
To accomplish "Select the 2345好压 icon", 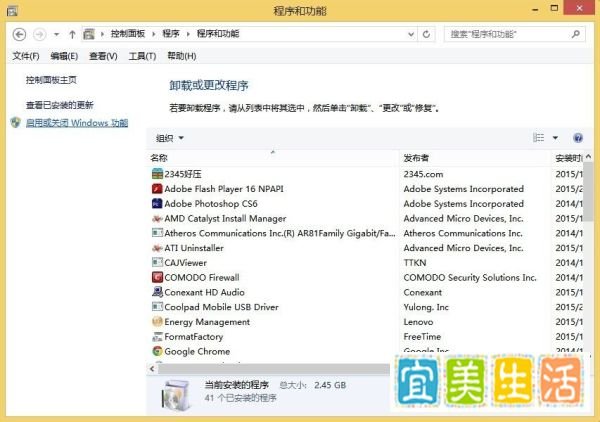I will point(157,174).
